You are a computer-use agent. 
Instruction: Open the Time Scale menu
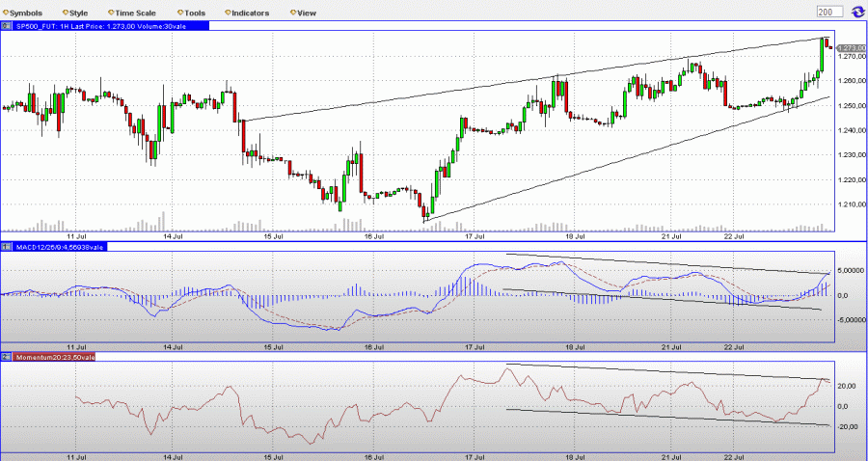pyautogui.click(x=132, y=13)
